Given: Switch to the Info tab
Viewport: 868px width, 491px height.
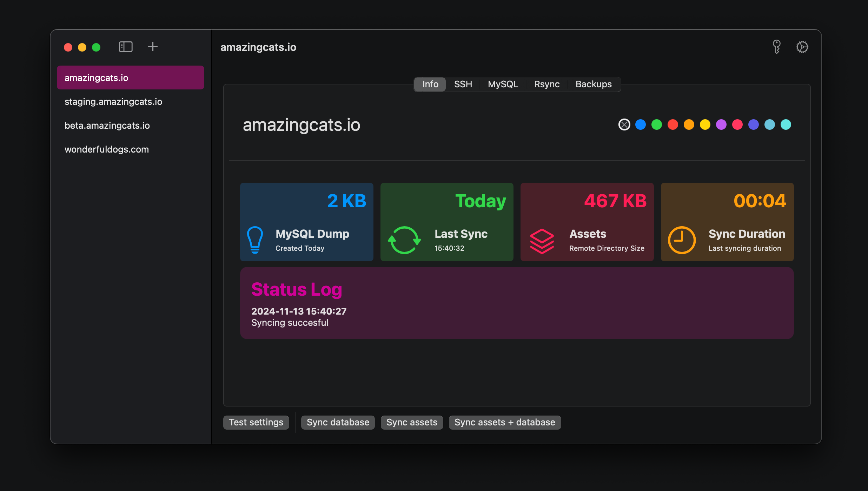Looking at the screenshot, I should [x=430, y=84].
